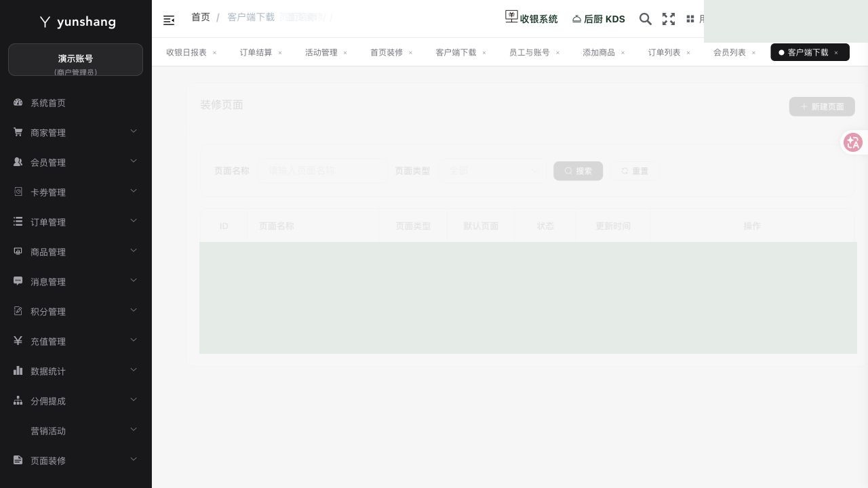Focus the 页面名称 input field
The height and width of the screenshot is (488, 868).
(322, 171)
